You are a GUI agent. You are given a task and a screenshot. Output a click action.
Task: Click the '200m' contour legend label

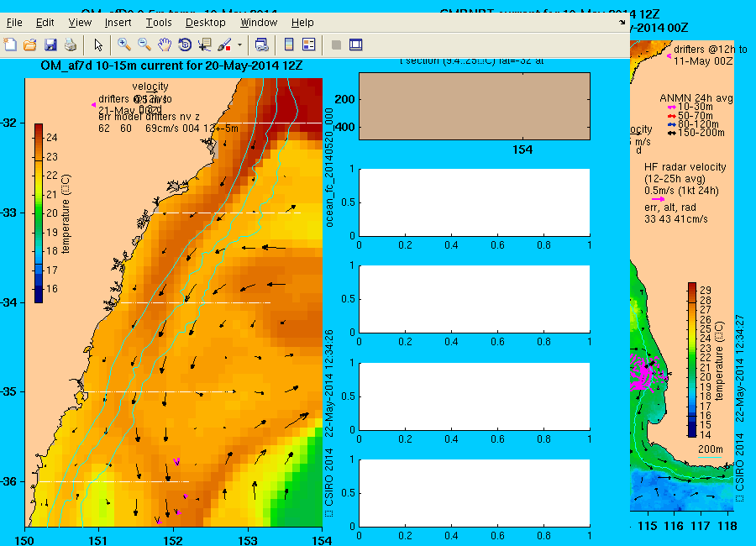(710, 449)
